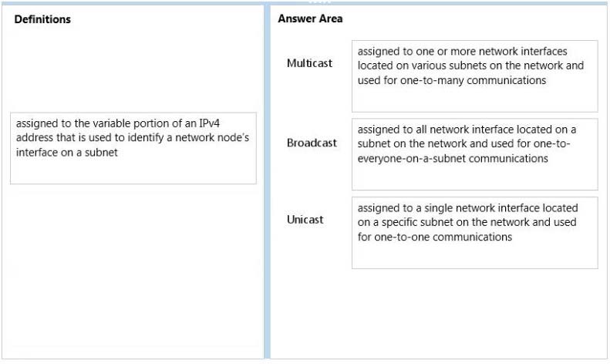The height and width of the screenshot is (364, 610).
Task: Click the Definitions panel heading
Action: point(42,19)
